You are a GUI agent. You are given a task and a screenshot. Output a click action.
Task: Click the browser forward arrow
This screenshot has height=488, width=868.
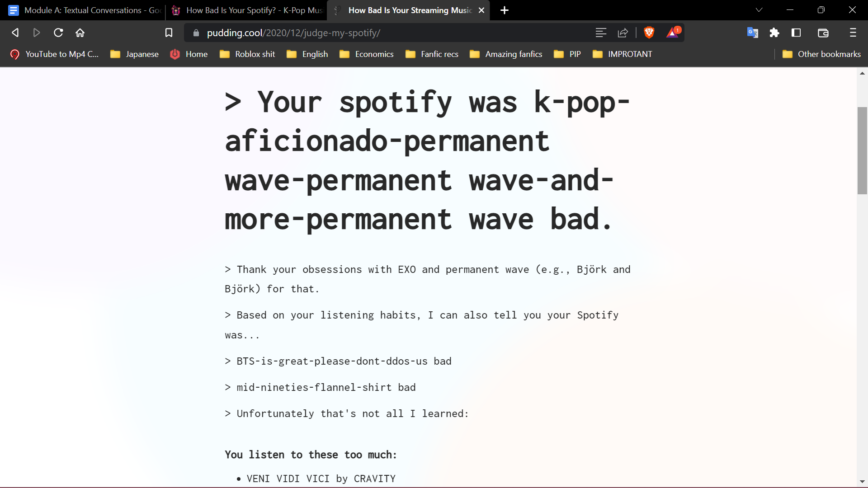[37, 33]
